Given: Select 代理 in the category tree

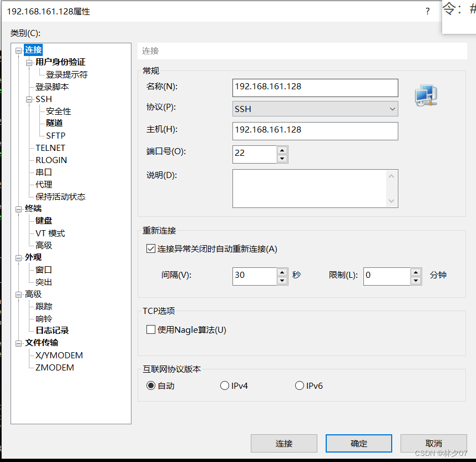Looking at the screenshot, I should [44, 184].
